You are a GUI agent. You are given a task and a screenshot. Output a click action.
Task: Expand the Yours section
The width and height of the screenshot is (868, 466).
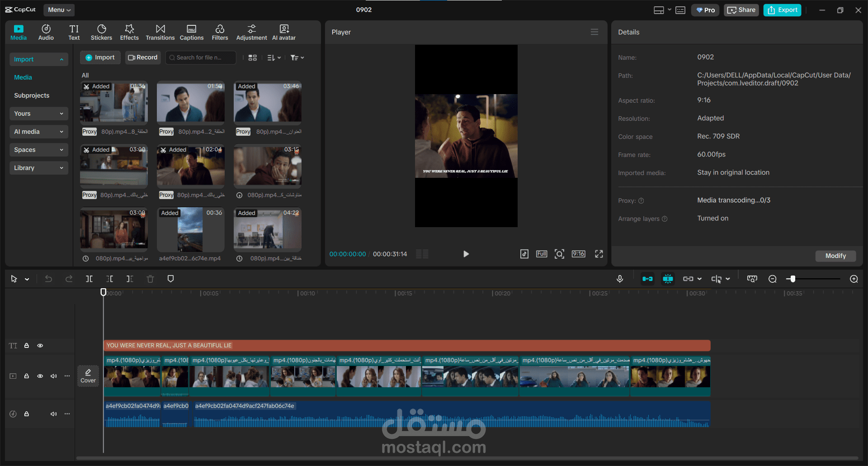pos(39,114)
